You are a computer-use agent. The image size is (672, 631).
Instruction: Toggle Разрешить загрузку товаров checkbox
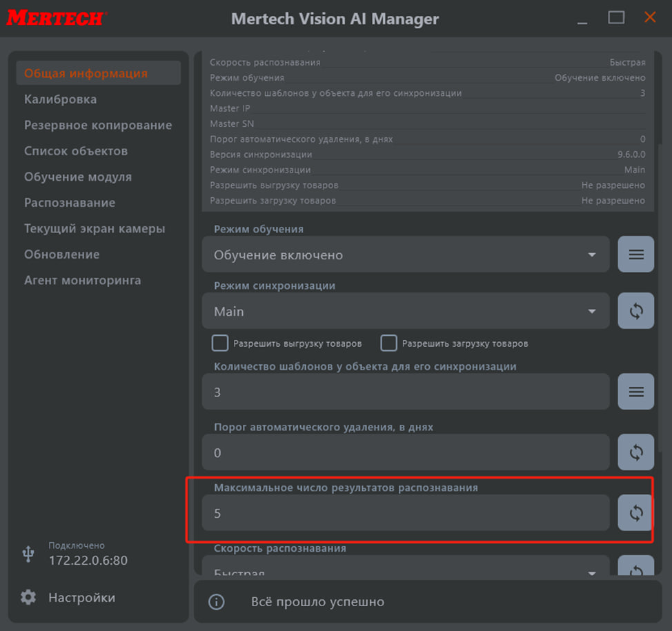click(x=389, y=343)
